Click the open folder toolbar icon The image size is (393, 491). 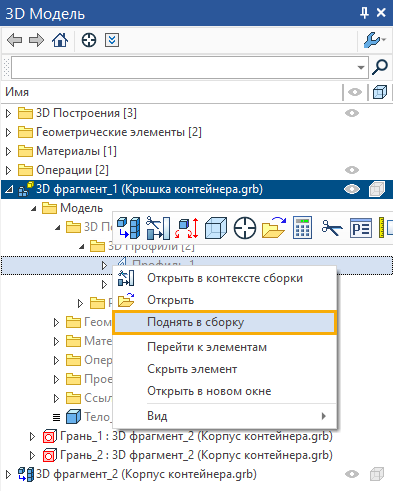[x=274, y=227]
